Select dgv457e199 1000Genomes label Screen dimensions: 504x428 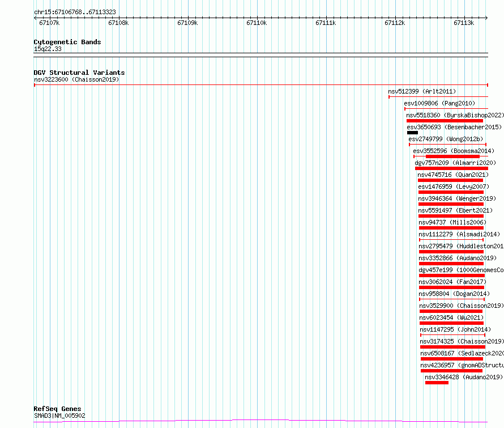461,270
